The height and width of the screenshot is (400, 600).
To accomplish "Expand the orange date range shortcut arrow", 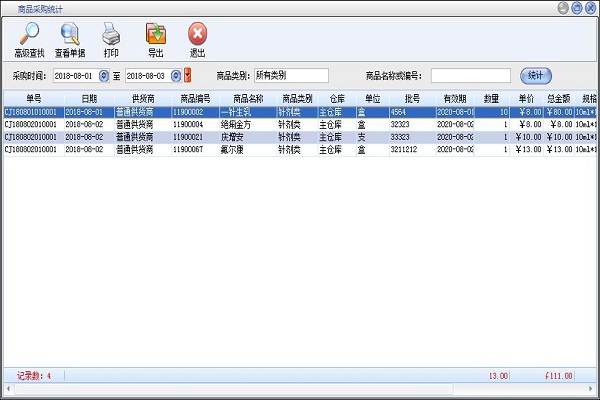I will (x=187, y=76).
